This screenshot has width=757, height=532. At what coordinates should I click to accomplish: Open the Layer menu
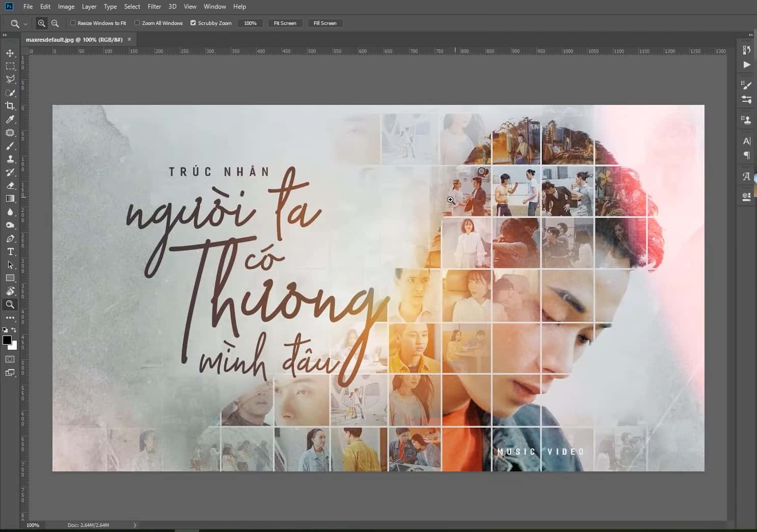click(x=89, y=7)
